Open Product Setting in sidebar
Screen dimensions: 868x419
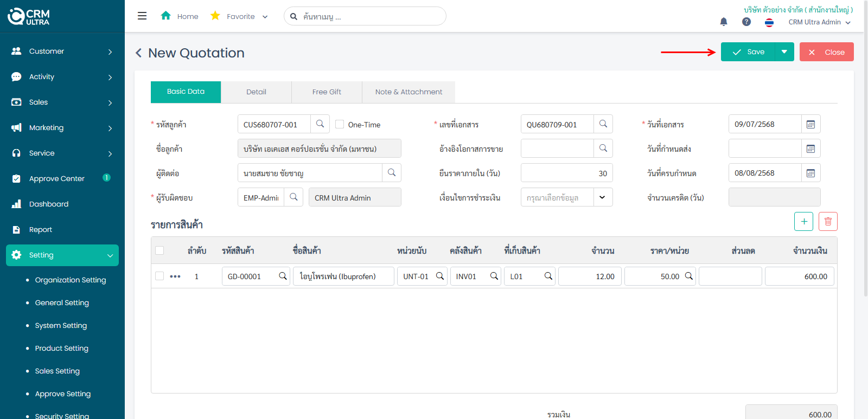[x=61, y=348]
